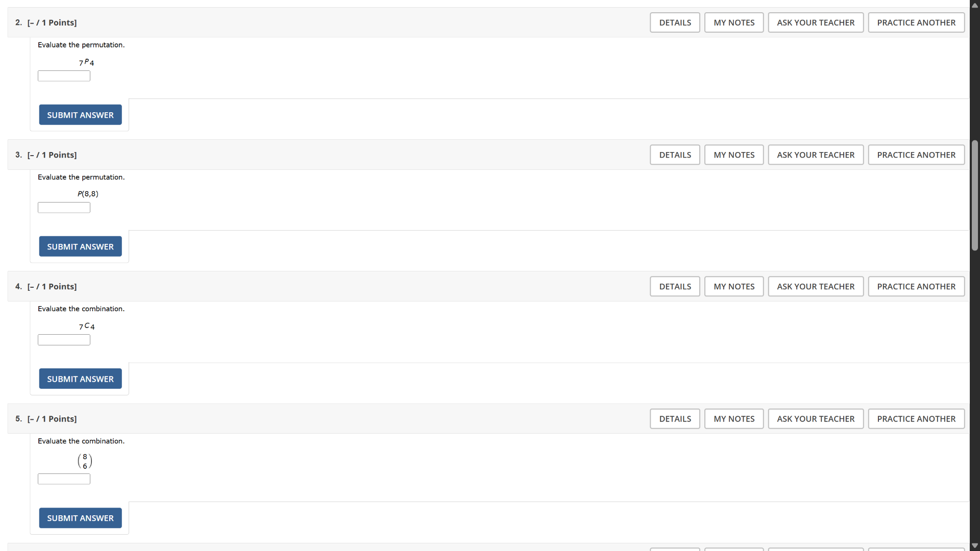Open Details for question 4

coord(675,286)
